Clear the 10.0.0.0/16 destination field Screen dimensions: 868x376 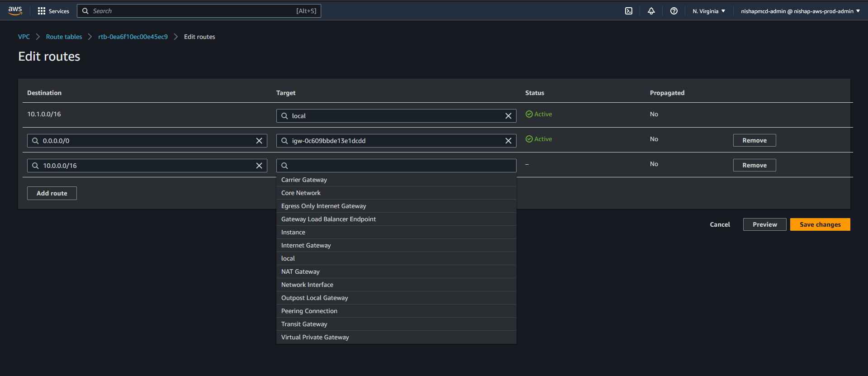[259, 166]
